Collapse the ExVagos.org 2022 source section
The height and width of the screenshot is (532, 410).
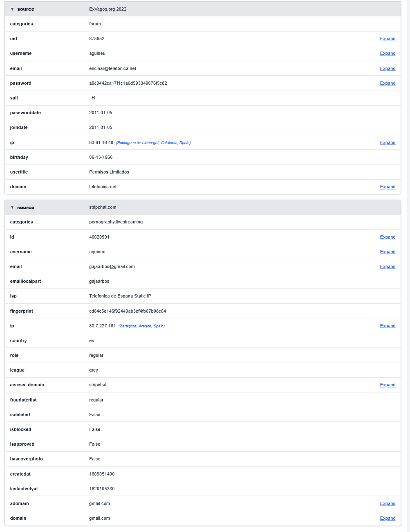[x=12, y=9]
